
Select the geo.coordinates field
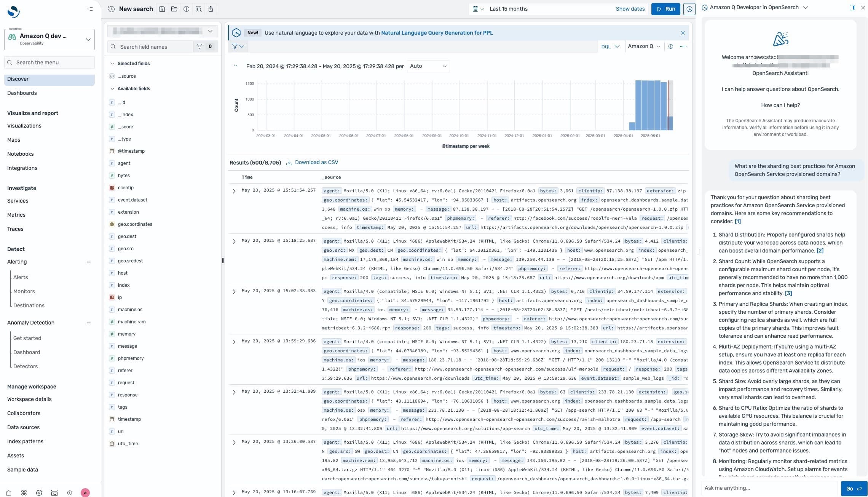point(135,224)
